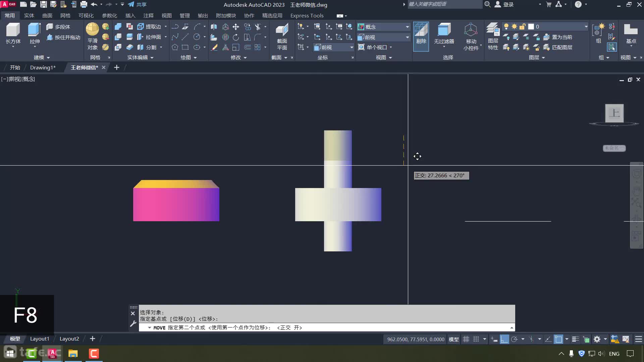
Task: Open the 前视 UCS dropdown in 坐标 panel
Action: pyautogui.click(x=334, y=47)
